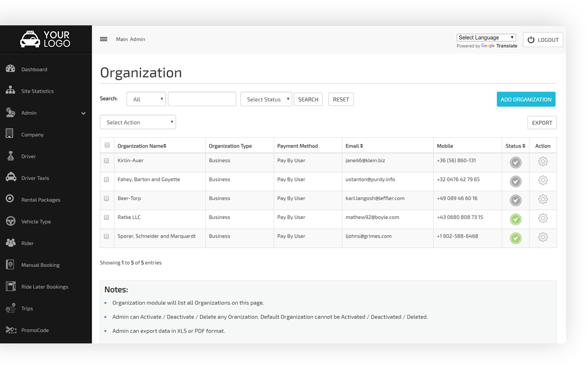Deactivate Sporer, Schneider and Marquardt via status toggle

(515, 238)
